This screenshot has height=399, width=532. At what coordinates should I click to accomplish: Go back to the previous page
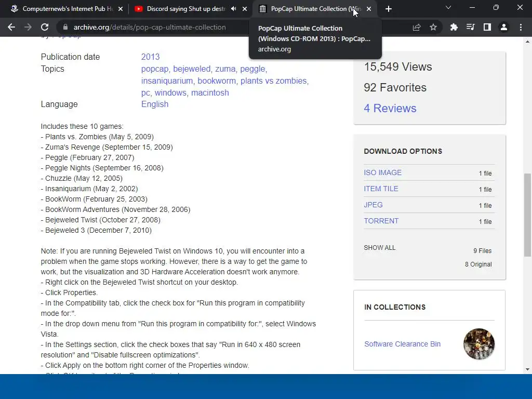pos(11,27)
